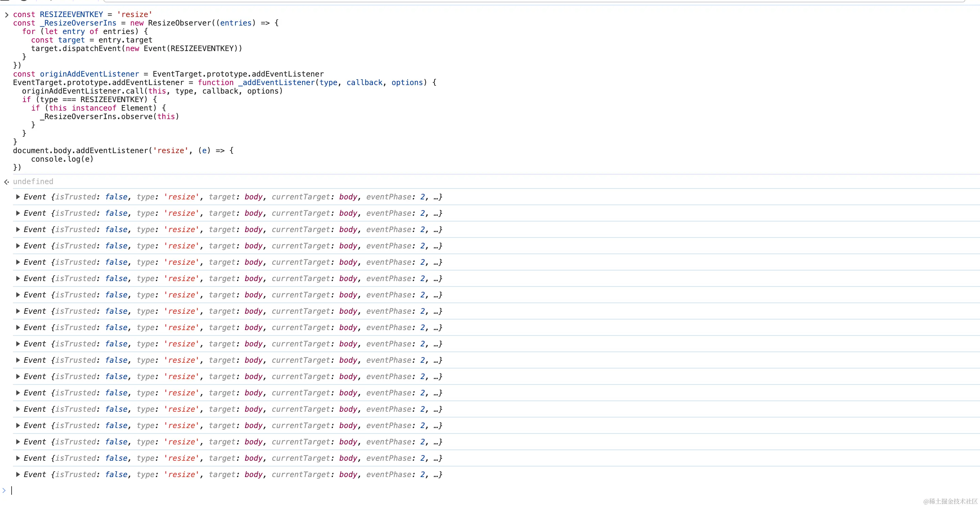Screen dimensions: 980x507
Task: Click the Event label of the eighth log row
Action: point(35,311)
